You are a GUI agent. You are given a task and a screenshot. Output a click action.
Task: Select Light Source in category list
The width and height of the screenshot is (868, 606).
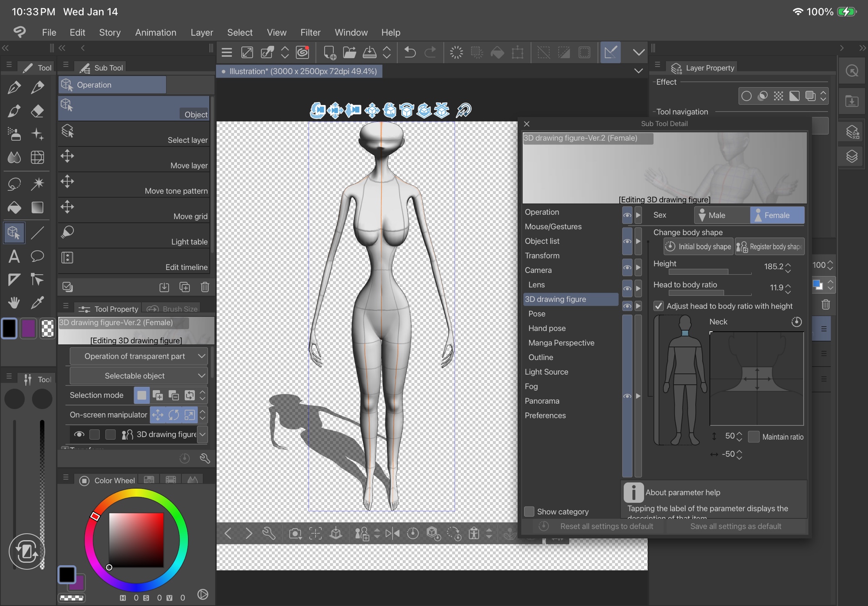click(x=546, y=372)
